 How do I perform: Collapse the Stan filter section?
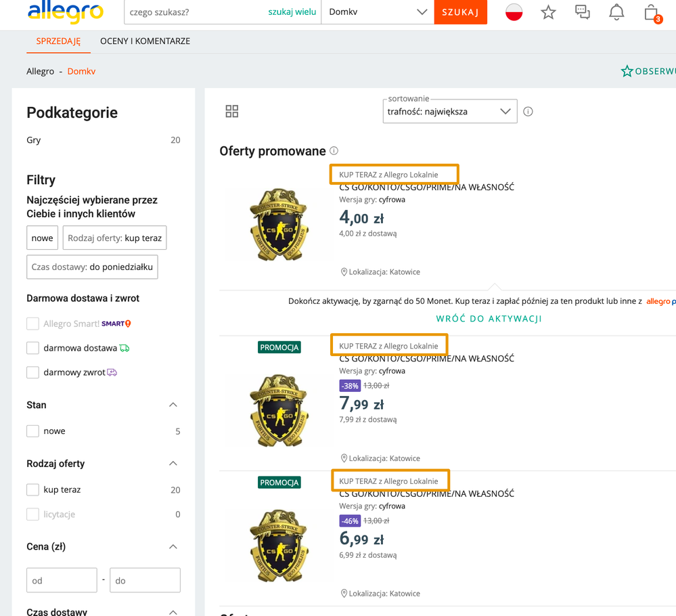pos(173,405)
